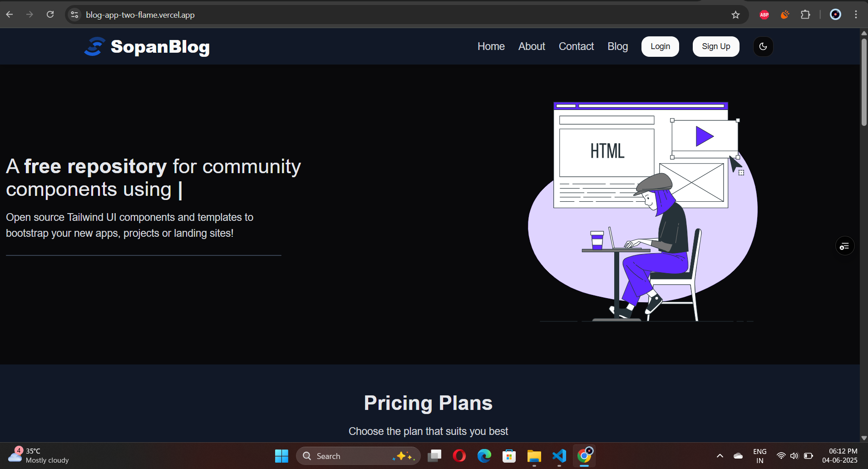
Task: Open the AdBlock Plus extension
Action: pyautogui.click(x=764, y=15)
